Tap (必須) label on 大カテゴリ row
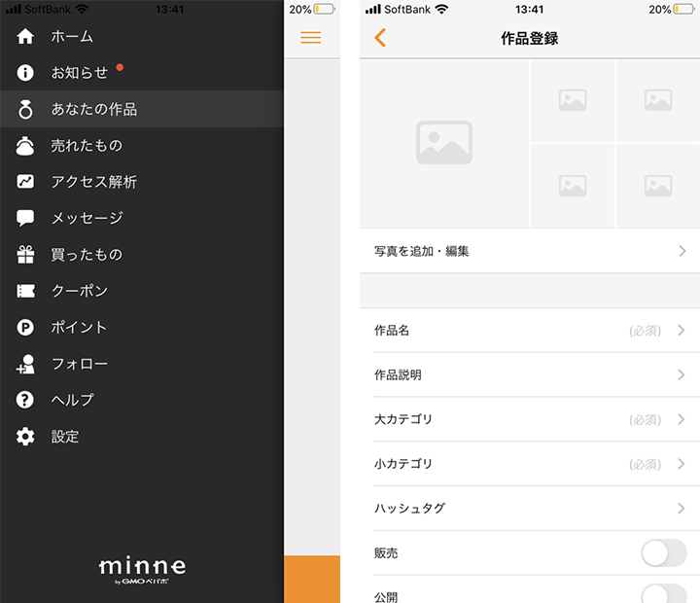 (x=646, y=420)
